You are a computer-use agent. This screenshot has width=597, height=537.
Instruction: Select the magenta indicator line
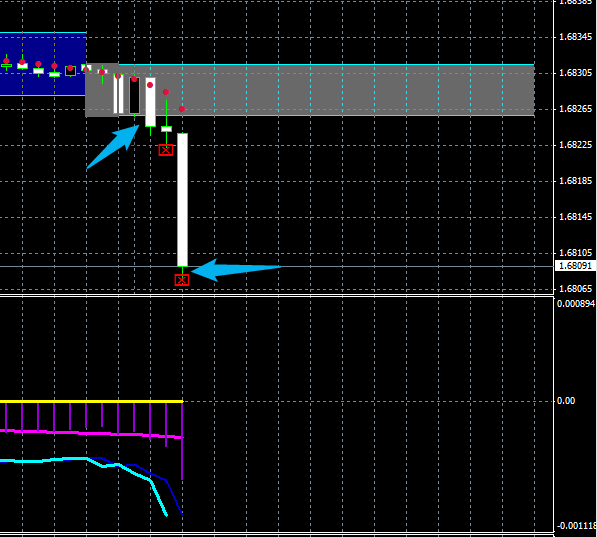pyautogui.click(x=91, y=433)
